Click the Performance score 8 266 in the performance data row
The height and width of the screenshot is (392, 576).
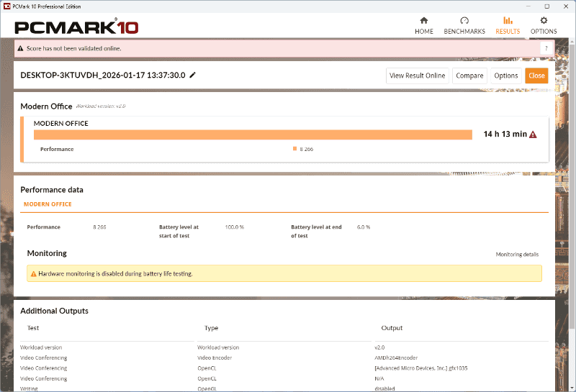pyautogui.click(x=99, y=227)
